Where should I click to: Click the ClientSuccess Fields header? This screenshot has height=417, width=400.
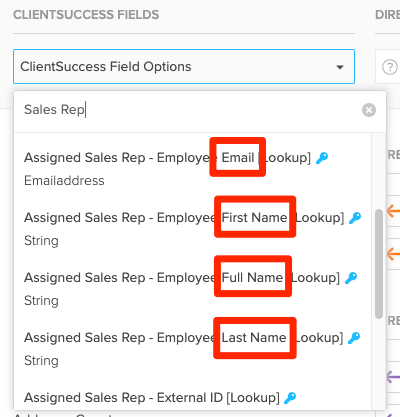[x=86, y=15]
